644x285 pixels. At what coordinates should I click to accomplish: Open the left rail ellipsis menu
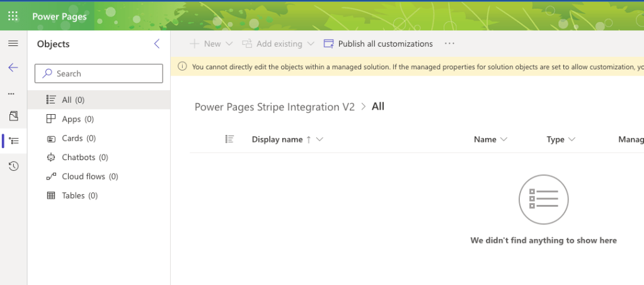pos(11,93)
